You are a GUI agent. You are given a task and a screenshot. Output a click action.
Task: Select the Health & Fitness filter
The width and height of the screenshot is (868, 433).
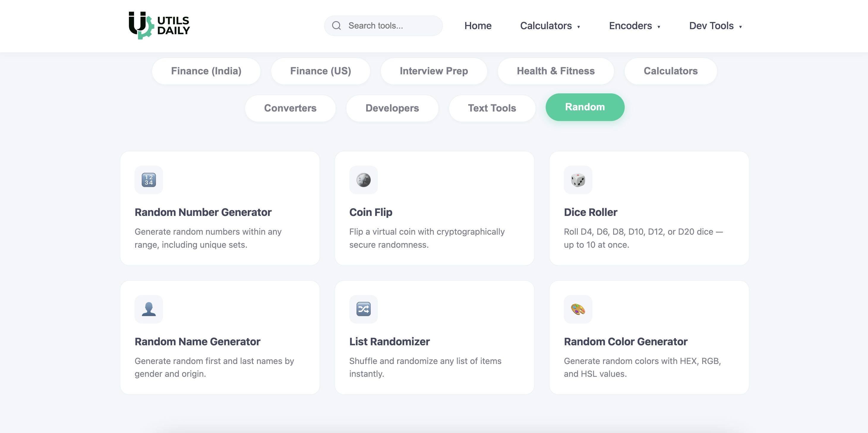555,71
